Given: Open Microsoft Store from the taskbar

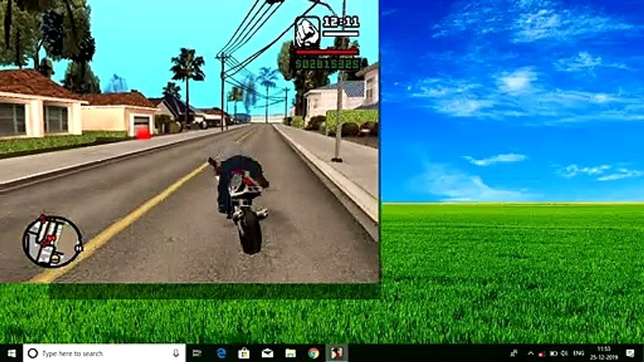Looking at the screenshot, I should 244,353.
